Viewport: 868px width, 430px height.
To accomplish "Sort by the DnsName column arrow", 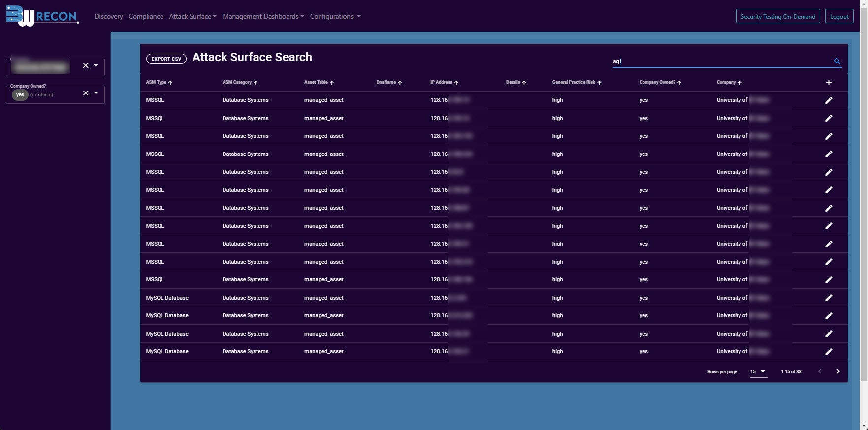I will coord(400,83).
